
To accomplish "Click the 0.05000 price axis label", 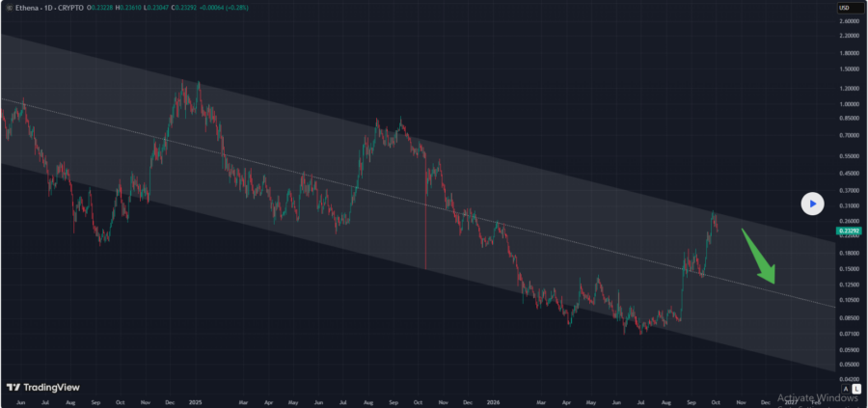I will 851,365.
